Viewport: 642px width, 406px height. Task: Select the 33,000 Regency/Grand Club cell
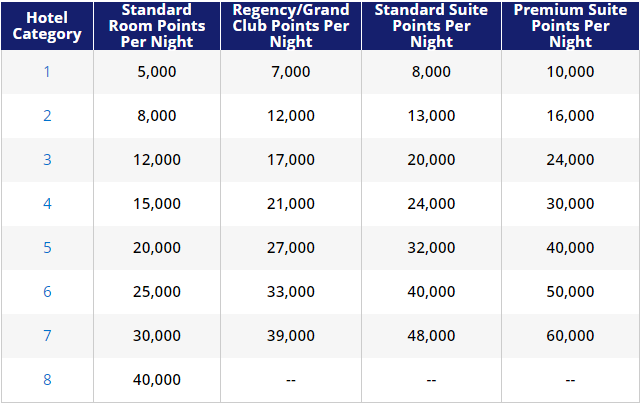coord(291,292)
